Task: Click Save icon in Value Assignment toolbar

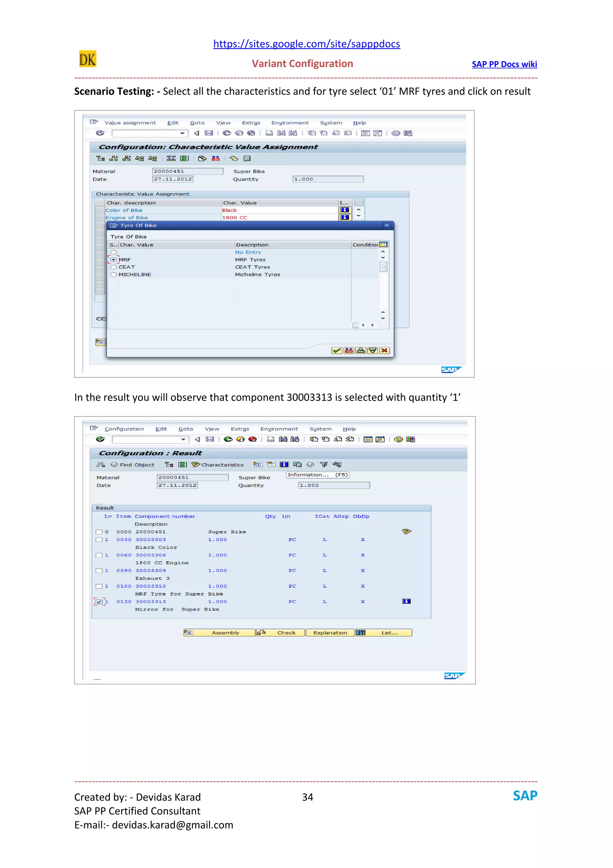Action: [209, 133]
